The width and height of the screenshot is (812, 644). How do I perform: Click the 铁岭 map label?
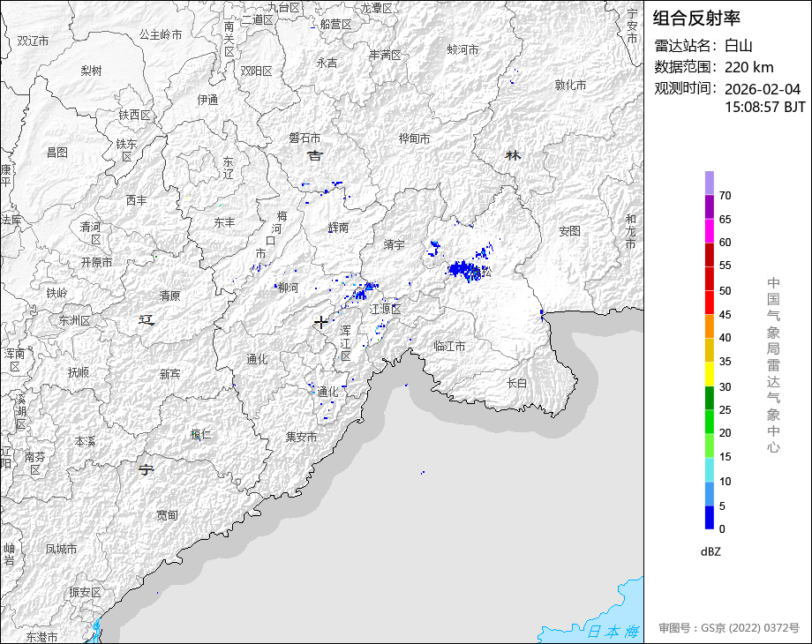tap(57, 293)
